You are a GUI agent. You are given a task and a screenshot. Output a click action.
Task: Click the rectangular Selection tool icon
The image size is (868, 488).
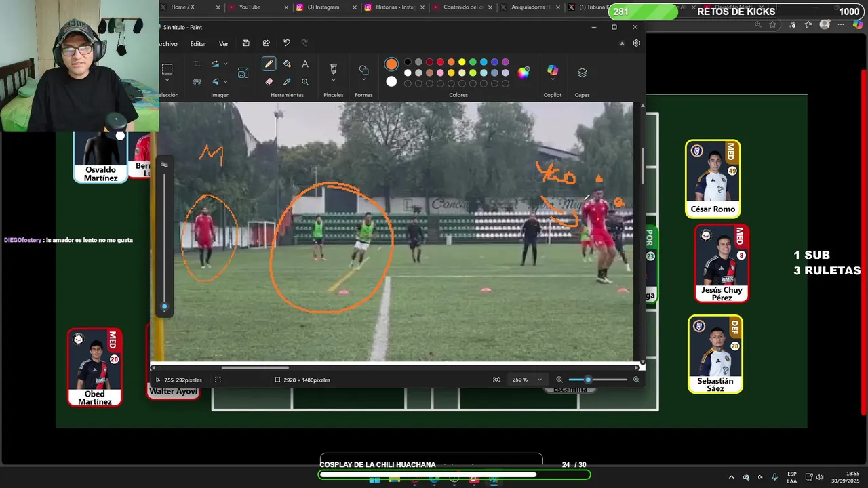[167, 68]
